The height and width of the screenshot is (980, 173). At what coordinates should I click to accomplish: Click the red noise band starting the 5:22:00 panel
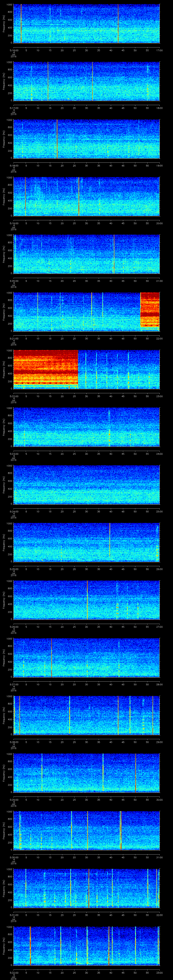[46, 369]
